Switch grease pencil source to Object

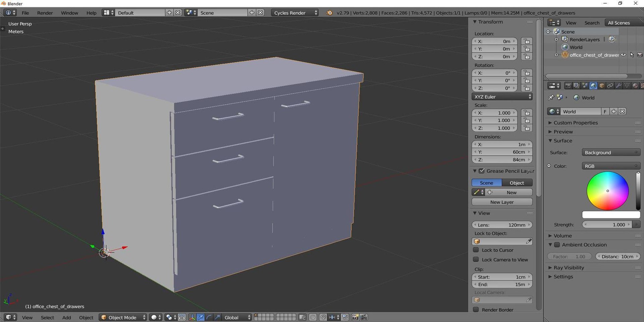[x=517, y=183]
